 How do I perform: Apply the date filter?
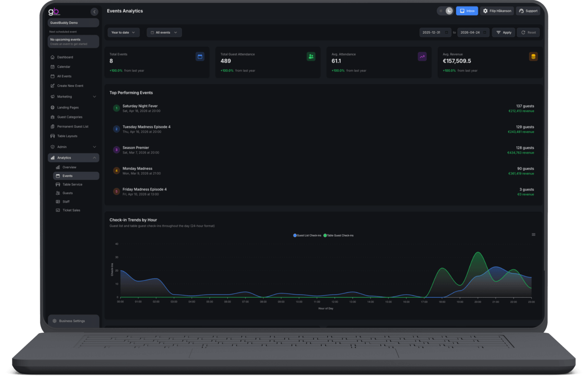(503, 32)
